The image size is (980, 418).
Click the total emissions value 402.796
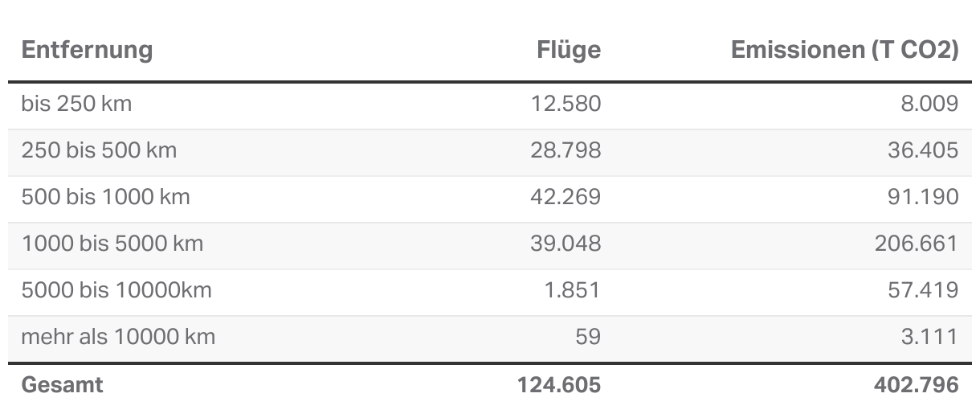916,385
